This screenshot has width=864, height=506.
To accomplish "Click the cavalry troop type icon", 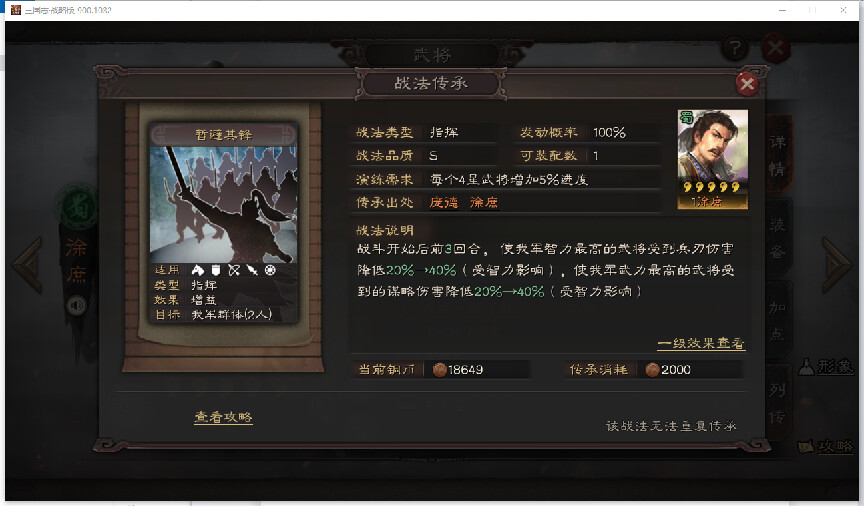I will click(x=198, y=270).
